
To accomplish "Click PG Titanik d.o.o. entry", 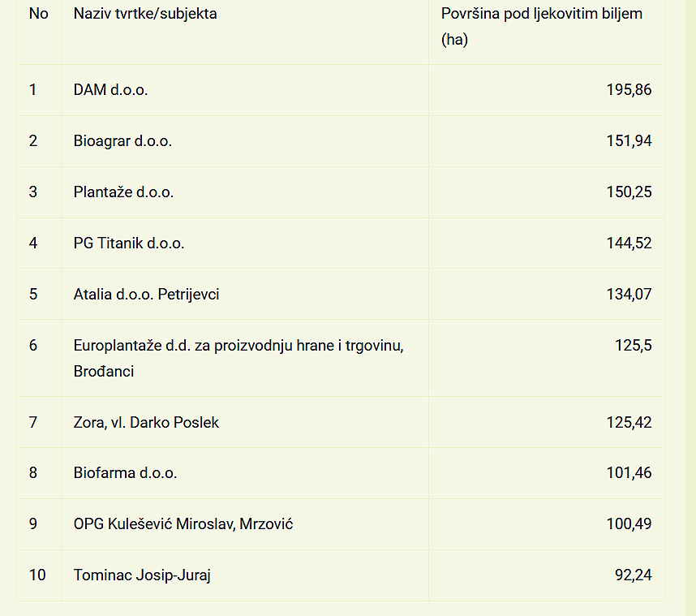I will (129, 243).
